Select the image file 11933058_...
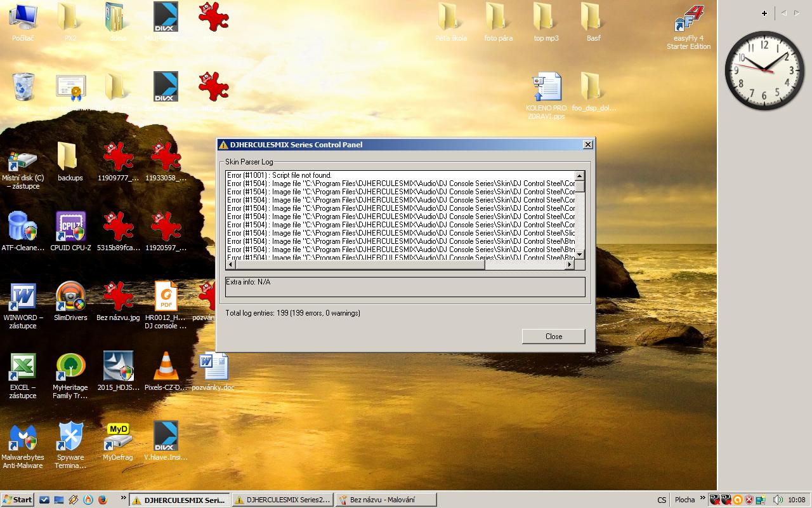The width and height of the screenshot is (812, 508). [166, 162]
